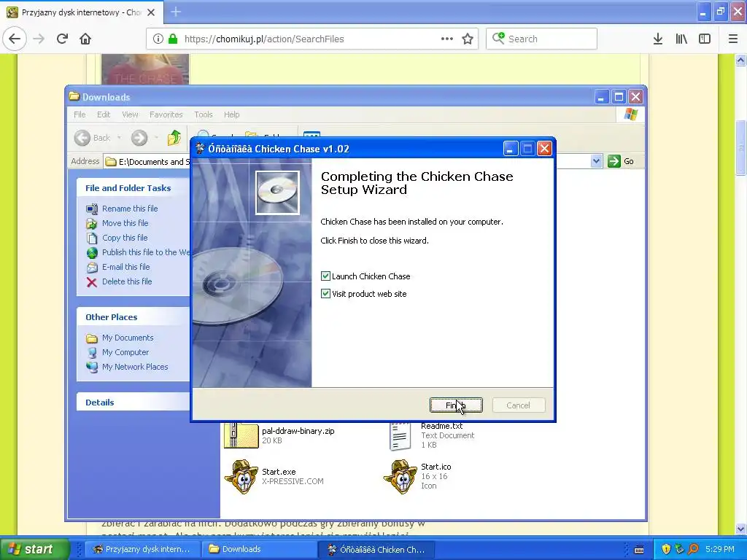
Task: Click the Finish button in setup wizard
Action: click(x=456, y=405)
